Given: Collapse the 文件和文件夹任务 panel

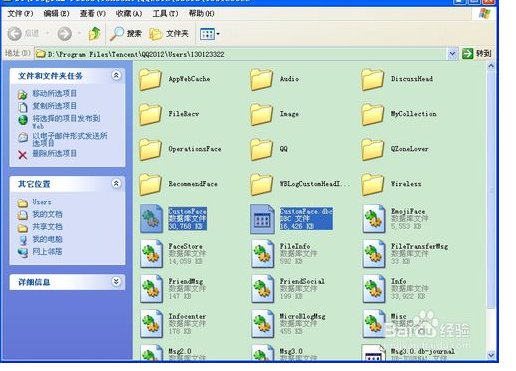Looking at the screenshot, I should pyautogui.click(x=116, y=76).
